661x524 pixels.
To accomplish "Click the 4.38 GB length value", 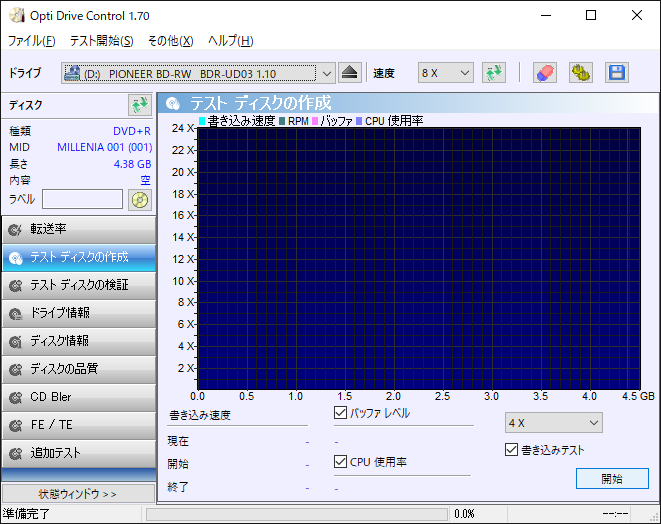I will [132, 164].
